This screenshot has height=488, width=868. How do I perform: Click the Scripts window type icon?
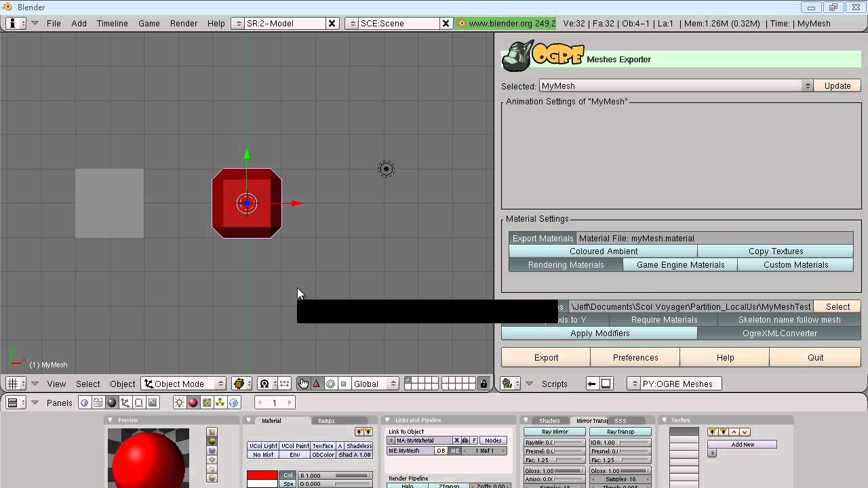[510, 384]
